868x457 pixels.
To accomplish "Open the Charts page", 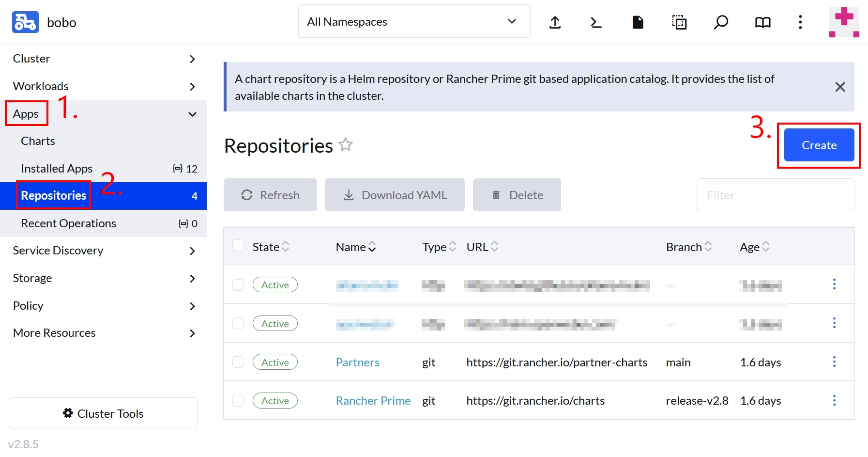I will 104,141.
